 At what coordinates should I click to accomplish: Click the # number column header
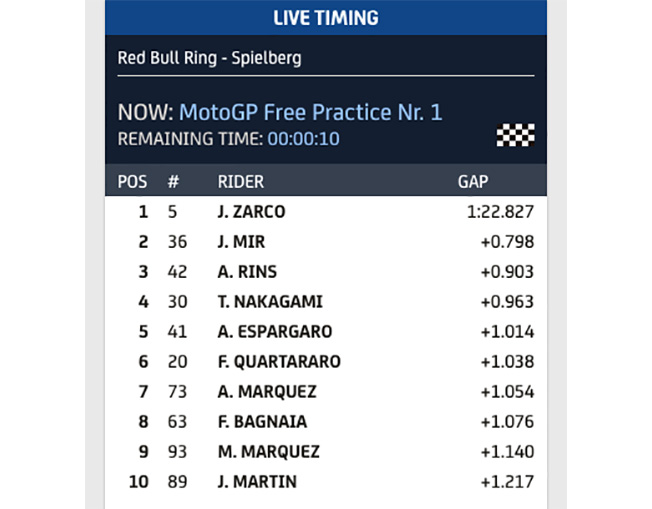point(173,182)
